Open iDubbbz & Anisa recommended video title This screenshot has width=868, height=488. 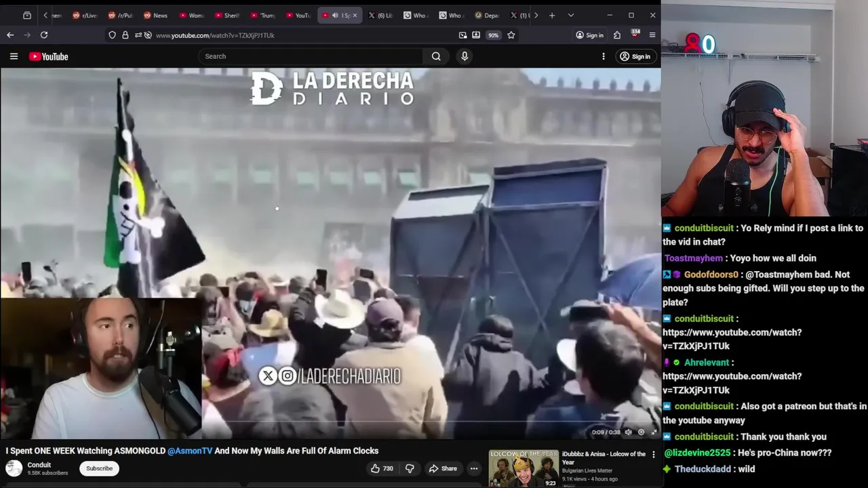coord(604,458)
